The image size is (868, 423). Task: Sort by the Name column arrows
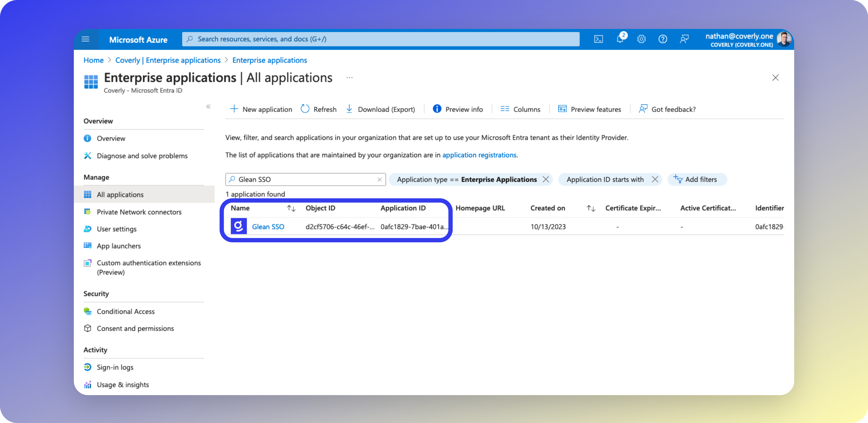coord(291,209)
